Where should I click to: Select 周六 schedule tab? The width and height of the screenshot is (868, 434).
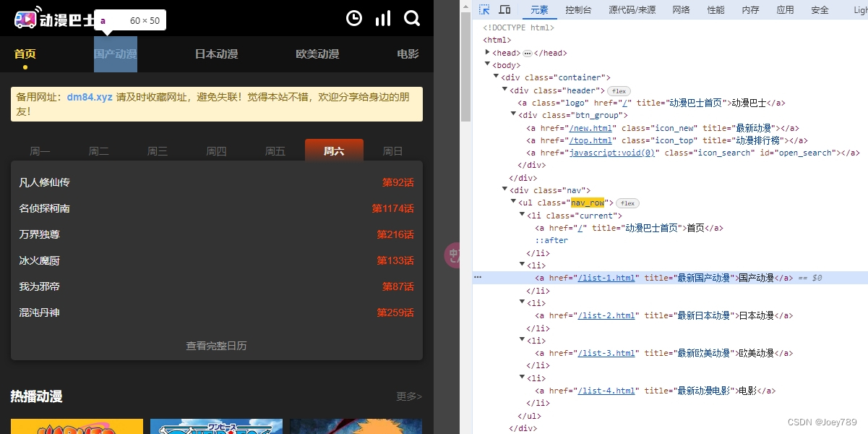pyautogui.click(x=334, y=150)
